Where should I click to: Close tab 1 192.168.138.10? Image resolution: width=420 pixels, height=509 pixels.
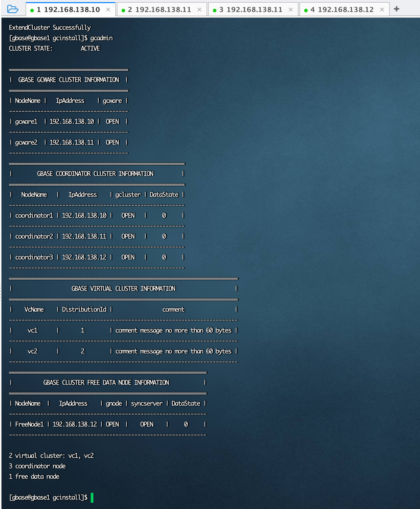pos(108,10)
